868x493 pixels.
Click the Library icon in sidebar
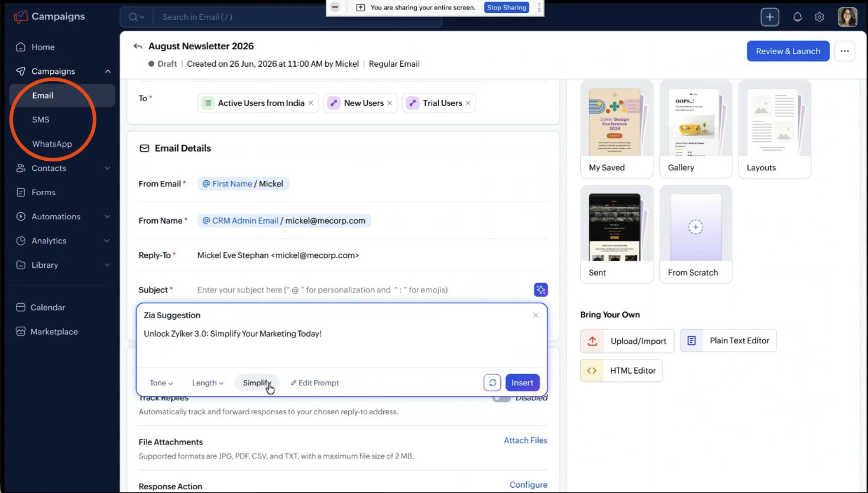tap(21, 265)
